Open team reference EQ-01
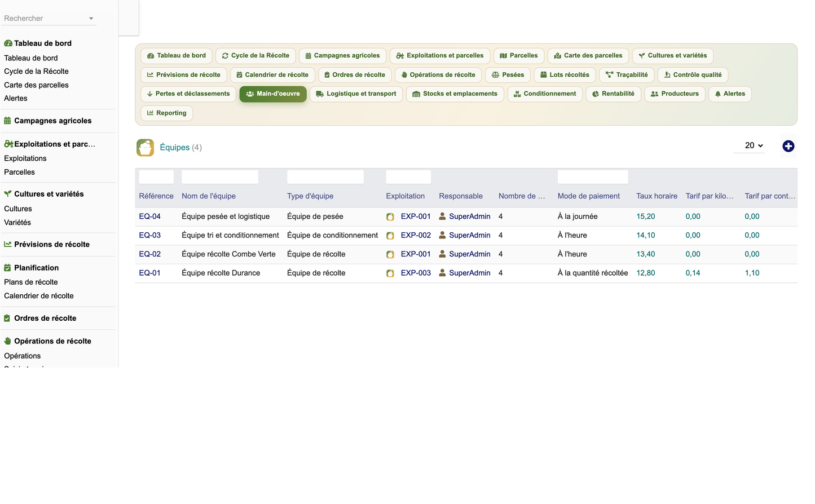815x504 pixels. point(150,273)
